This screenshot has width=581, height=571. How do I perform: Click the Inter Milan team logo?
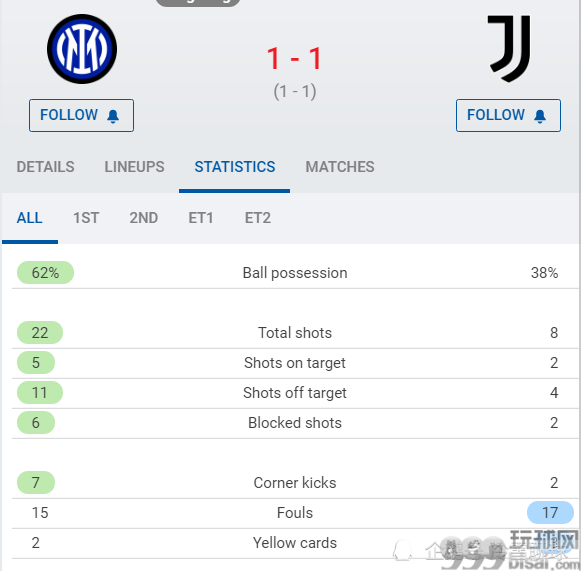[82, 49]
